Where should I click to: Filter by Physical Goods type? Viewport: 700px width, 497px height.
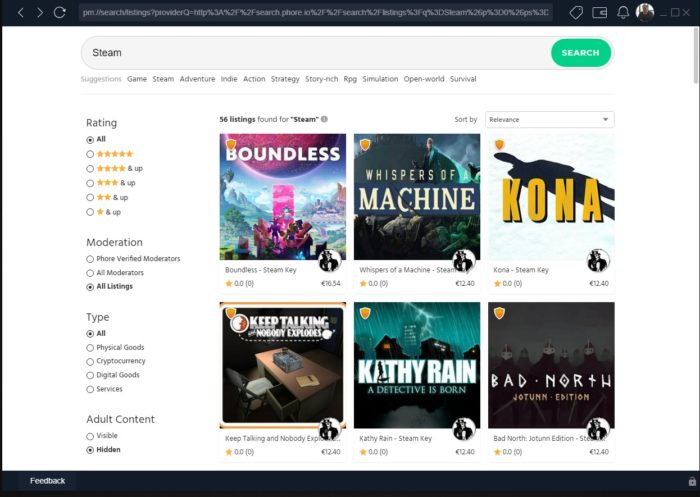pos(90,347)
